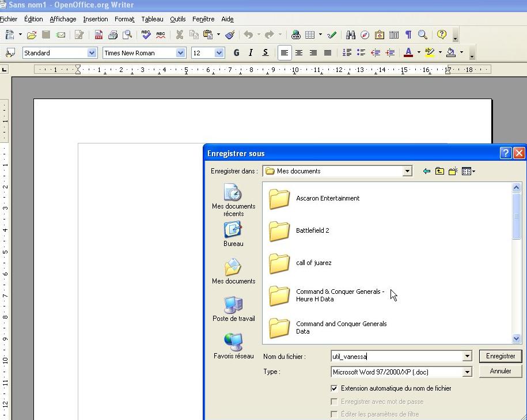Toggle italic formatting (I)

tap(251, 52)
